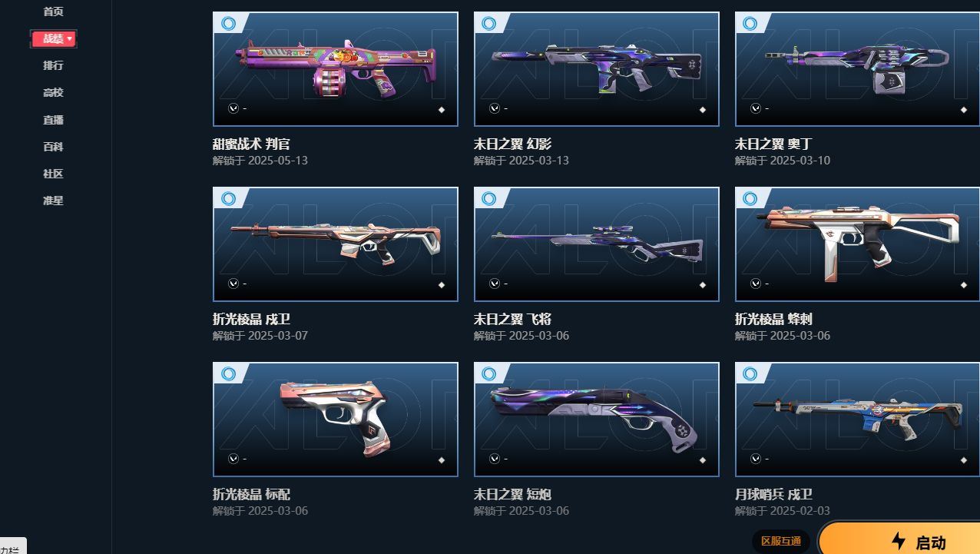Expand the 战绩 dropdown in the sidebar

pyautogui.click(x=53, y=38)
